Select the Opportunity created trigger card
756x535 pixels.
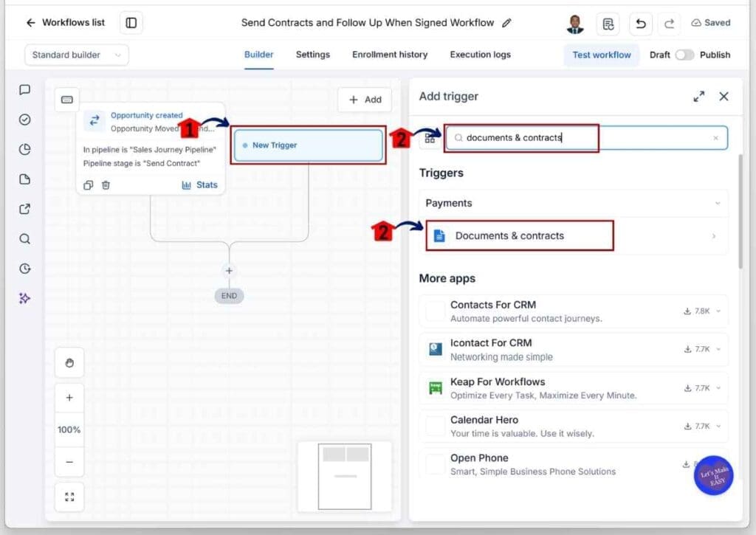pos(151,148)
